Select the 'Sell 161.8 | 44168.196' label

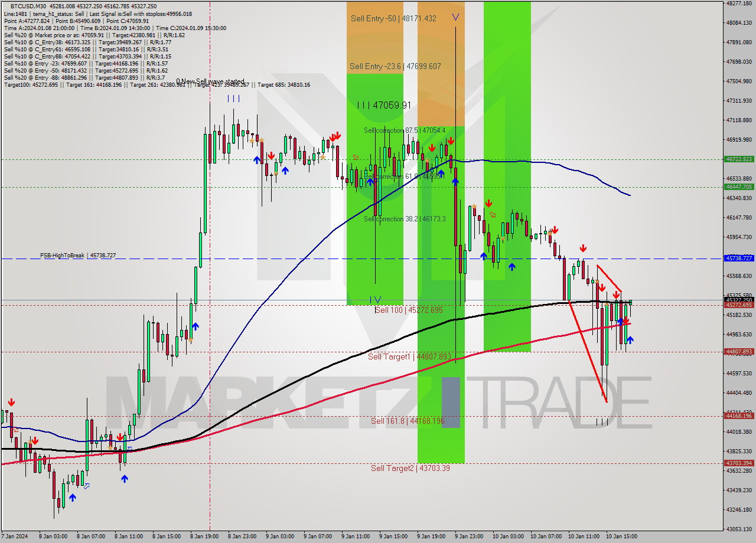(408, 421)
